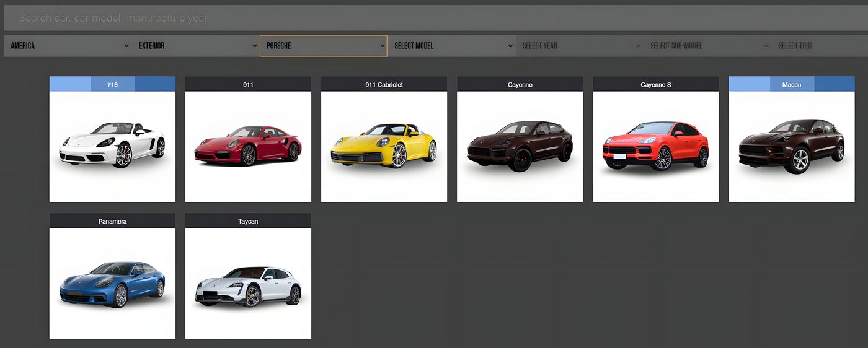Select the red 911 car thumbnail
This screenshot has height=348, width=868.
(x=248, y=147)
